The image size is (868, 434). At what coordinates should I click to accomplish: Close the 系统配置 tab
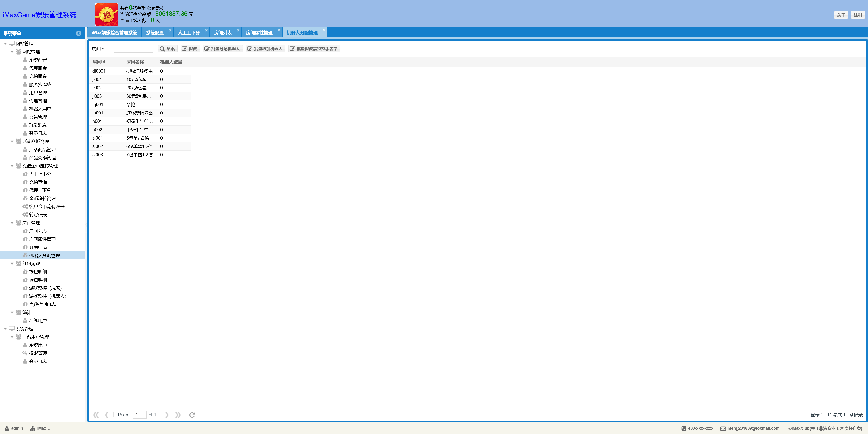tap(170, 30)
